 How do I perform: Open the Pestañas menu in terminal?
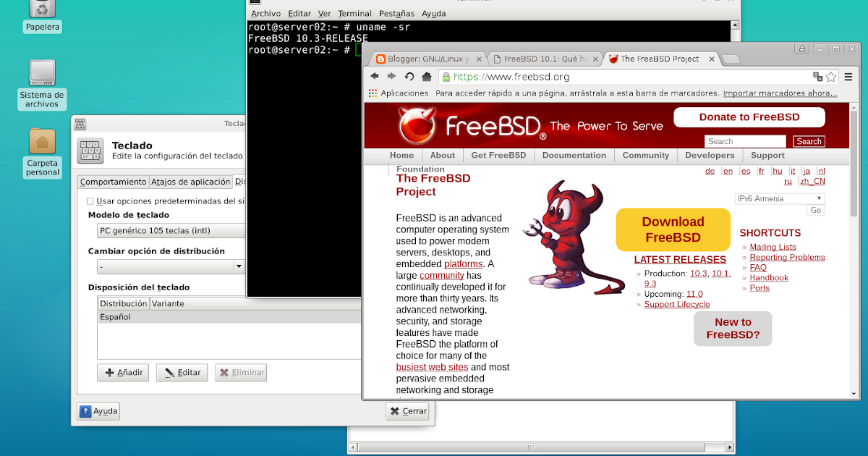(x=396, y=14)
